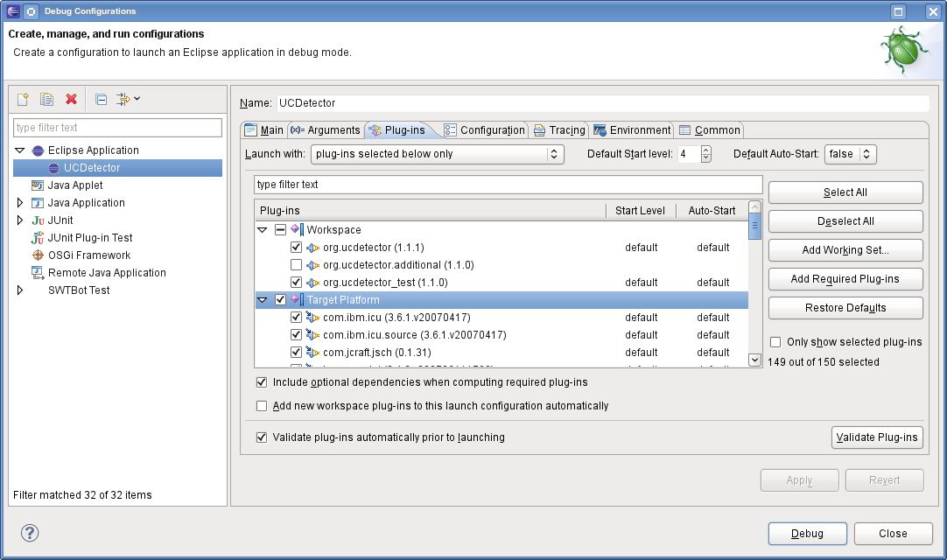Click the org.ucdetector_test plug-in icon
The image size is (947, 560).
(312, 283)
